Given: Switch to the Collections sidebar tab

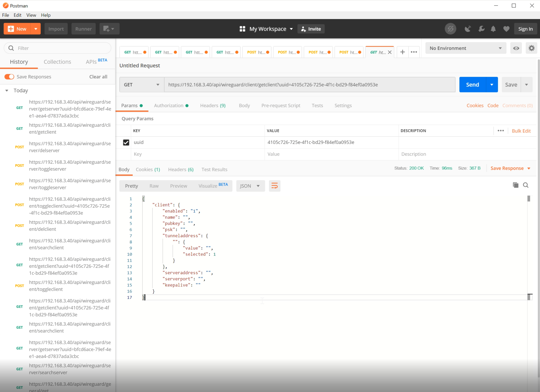Looking at the screenshot, I should tap(57, 62).
